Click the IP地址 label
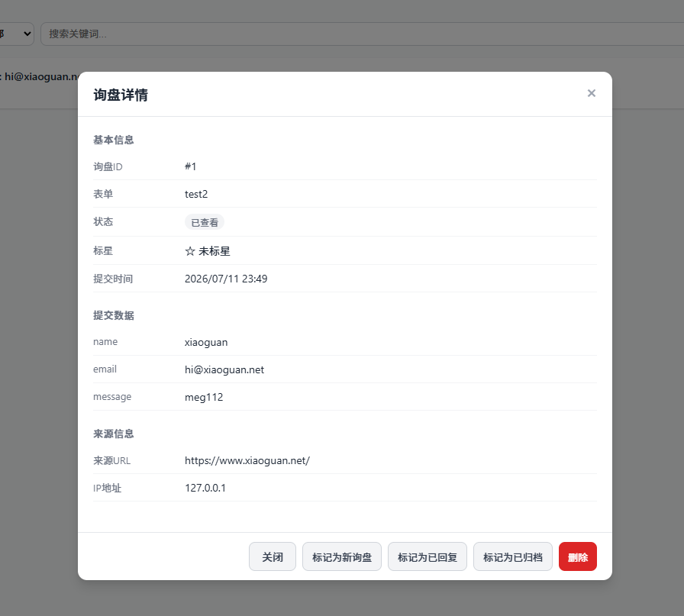Viewport: 684px width, 616px height. (x=107, y=488)
